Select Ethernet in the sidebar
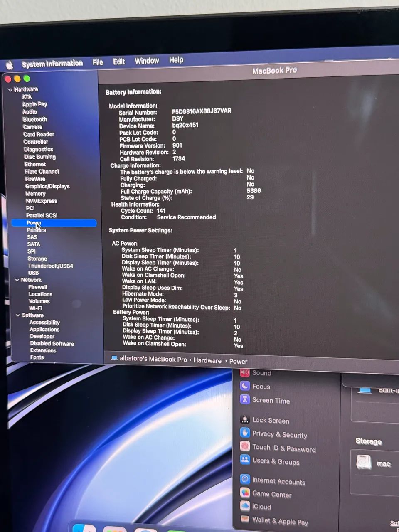Image resolution: width=399 pixels, height=532 pixels. [x=35, y=164]
